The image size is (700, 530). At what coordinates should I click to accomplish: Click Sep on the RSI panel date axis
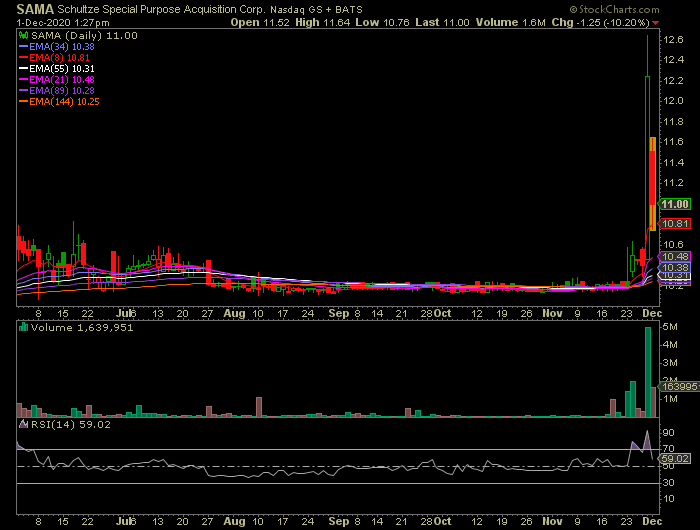coord(339,522)
